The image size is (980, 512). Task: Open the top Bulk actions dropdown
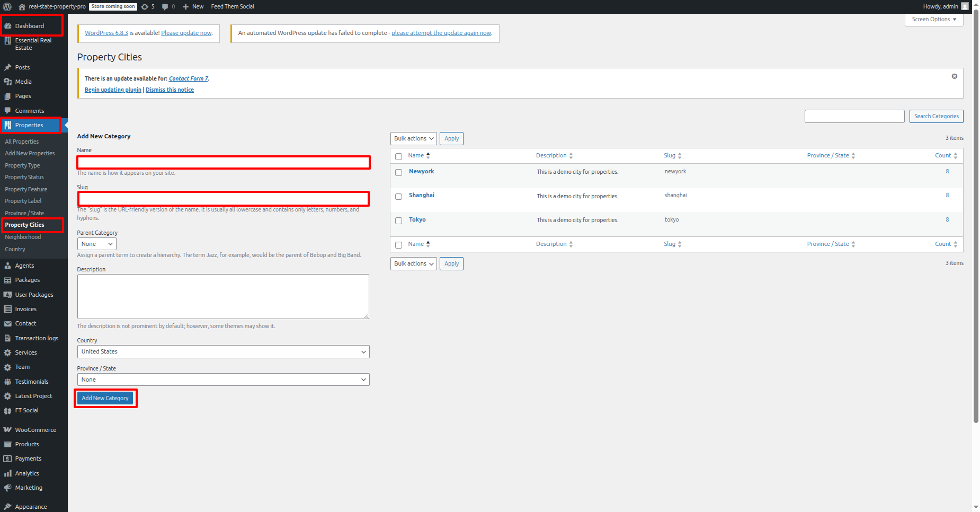point(413,138)
